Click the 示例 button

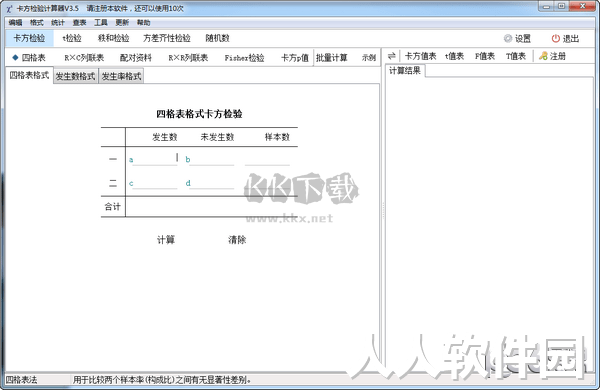[369, 58]
